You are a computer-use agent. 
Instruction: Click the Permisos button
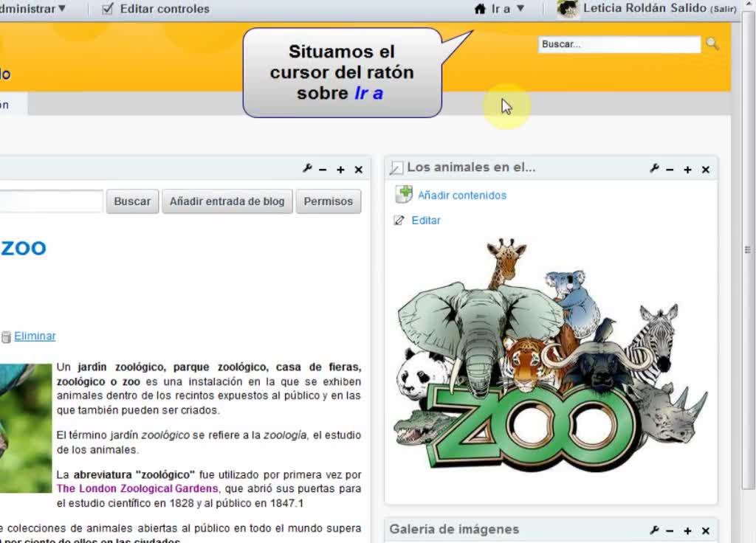(x=329, y=201)
